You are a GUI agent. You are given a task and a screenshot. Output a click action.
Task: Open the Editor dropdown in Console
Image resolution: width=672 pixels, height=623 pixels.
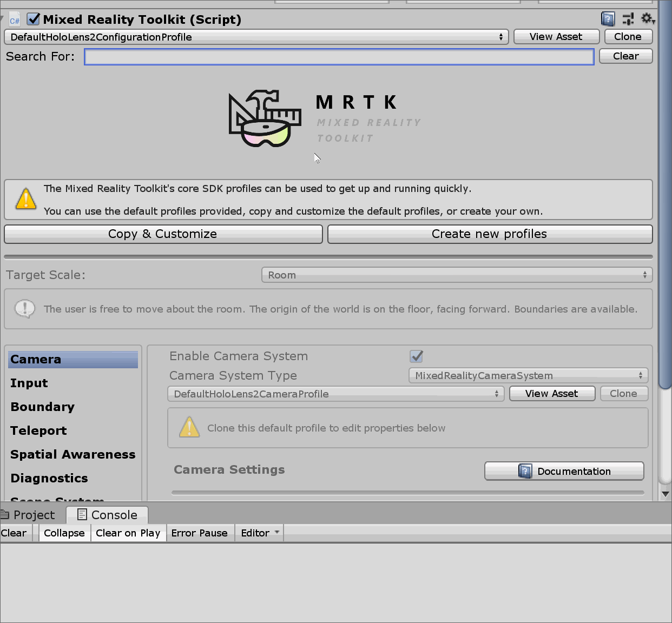[259, 533]
